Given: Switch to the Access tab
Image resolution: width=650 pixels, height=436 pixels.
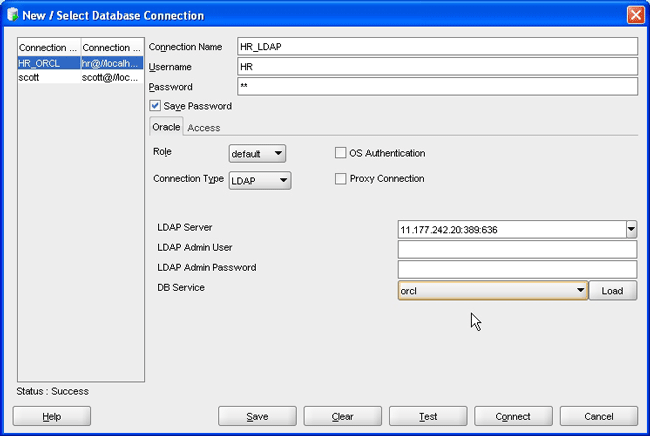Looking at the screenshot, I should pos(204,128).
